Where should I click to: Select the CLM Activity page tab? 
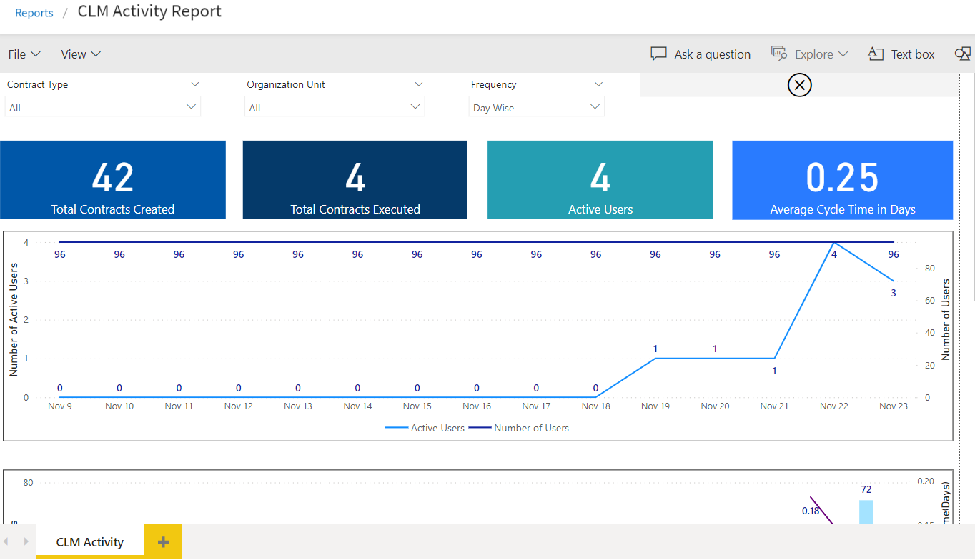click(90, 542)
